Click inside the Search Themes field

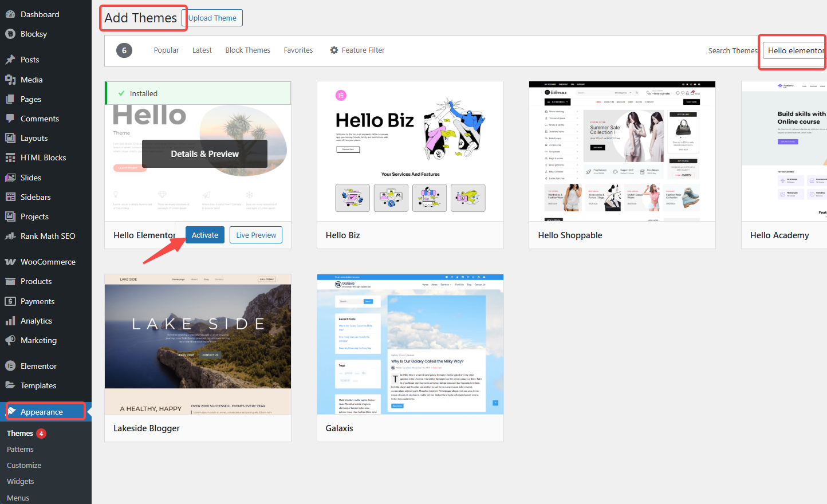[x=796, y=50]
